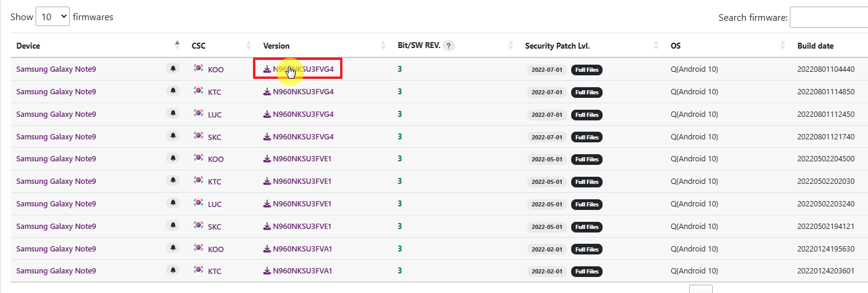The image size is (868, 293).
Task: Click the question mark help icon beside Bit/SW REV.
Action: pos(449,46)
